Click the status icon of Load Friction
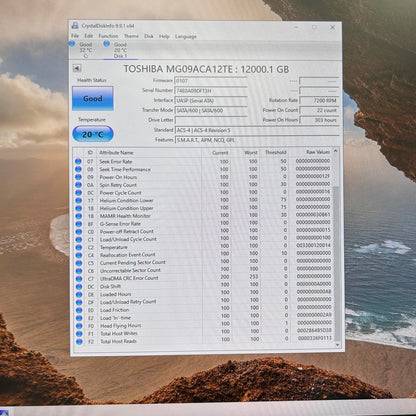The height and width of the screenshot is (416, 416). (x=79, y=310)
